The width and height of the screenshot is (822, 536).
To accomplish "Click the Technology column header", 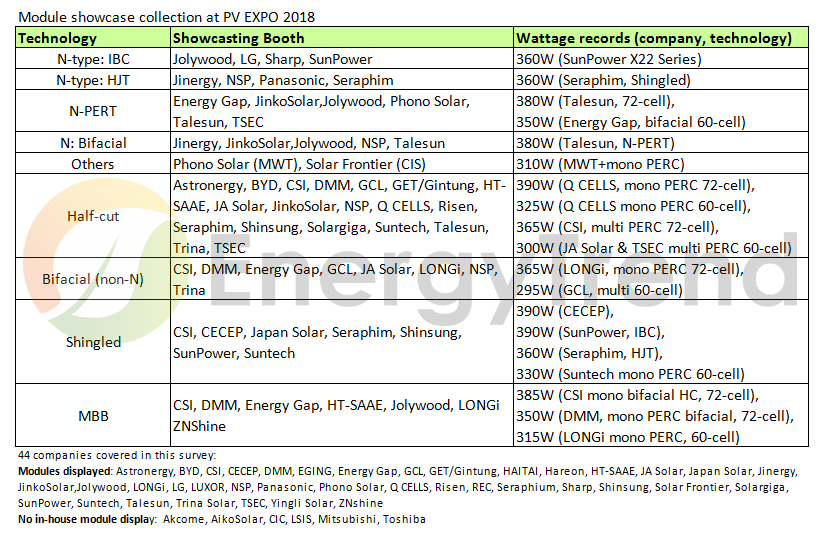I will [59, 38].
